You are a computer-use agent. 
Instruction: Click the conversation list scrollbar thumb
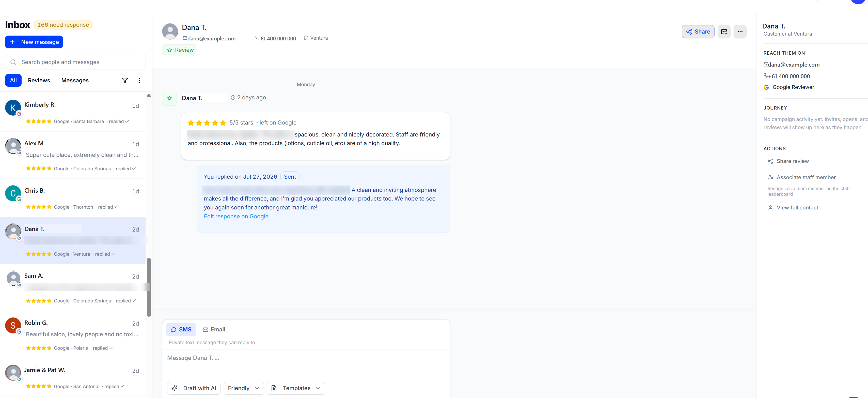click(149, 287)
